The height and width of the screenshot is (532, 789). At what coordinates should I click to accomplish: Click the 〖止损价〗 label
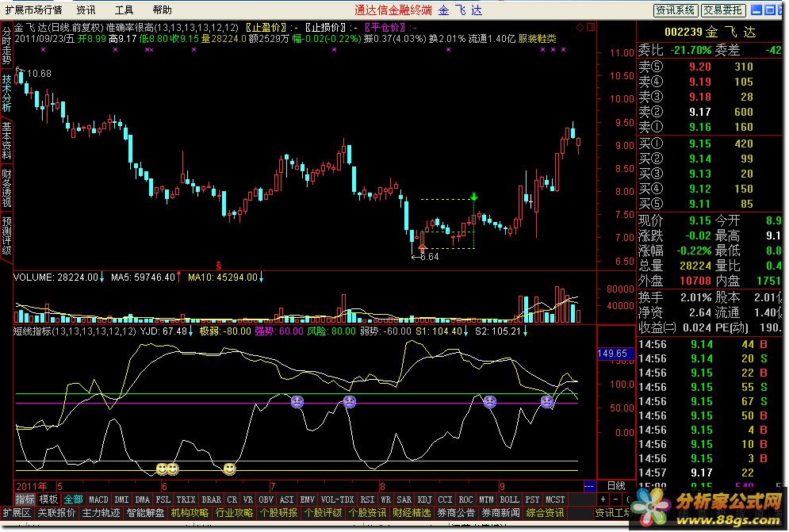point(327,27)
